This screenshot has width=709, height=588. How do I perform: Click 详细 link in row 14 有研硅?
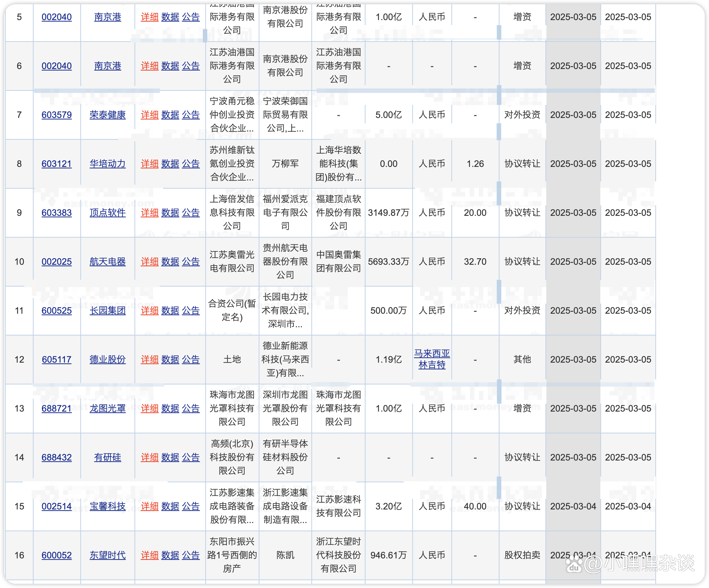coord(150,457)
